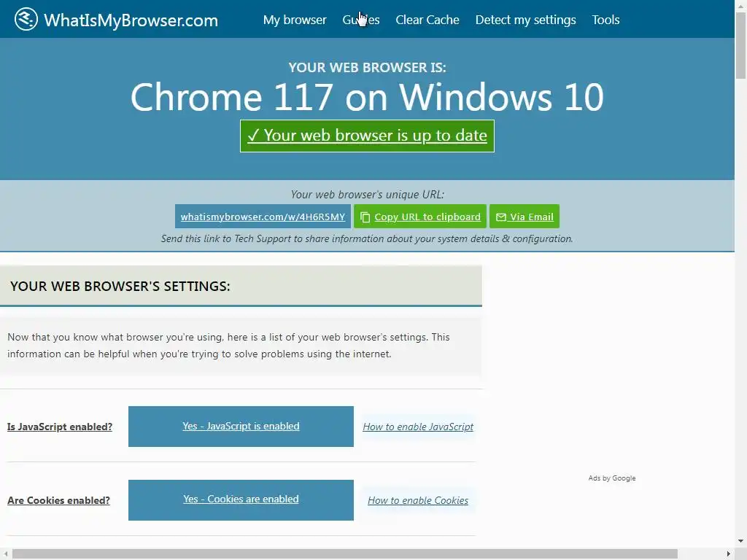
Task: Open How to enable Cookies guide
Action: [x=418, y=500]
